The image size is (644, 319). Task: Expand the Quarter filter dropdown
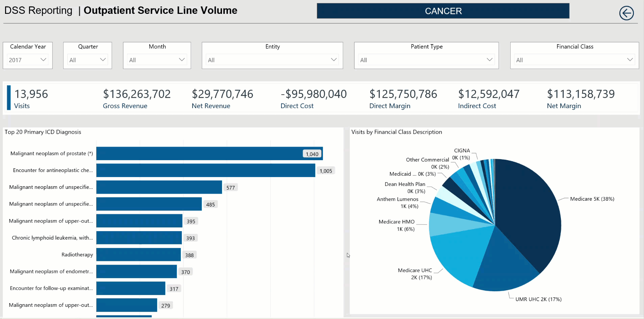point(88,60)
